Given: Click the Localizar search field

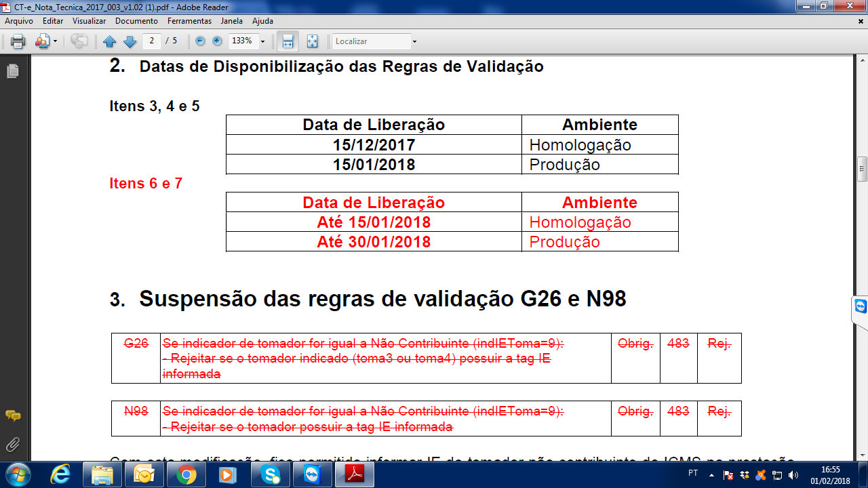Looking at the screenshot, I should pos(372,41).
